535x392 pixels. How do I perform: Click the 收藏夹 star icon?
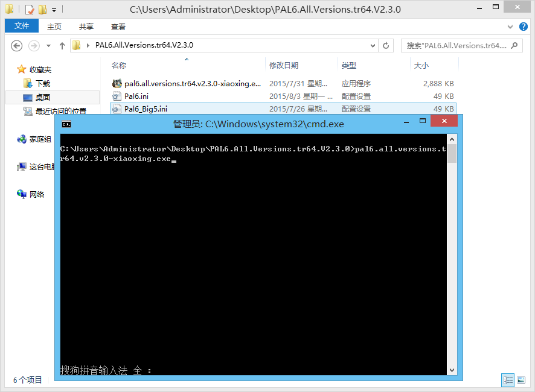click(22, 69)
